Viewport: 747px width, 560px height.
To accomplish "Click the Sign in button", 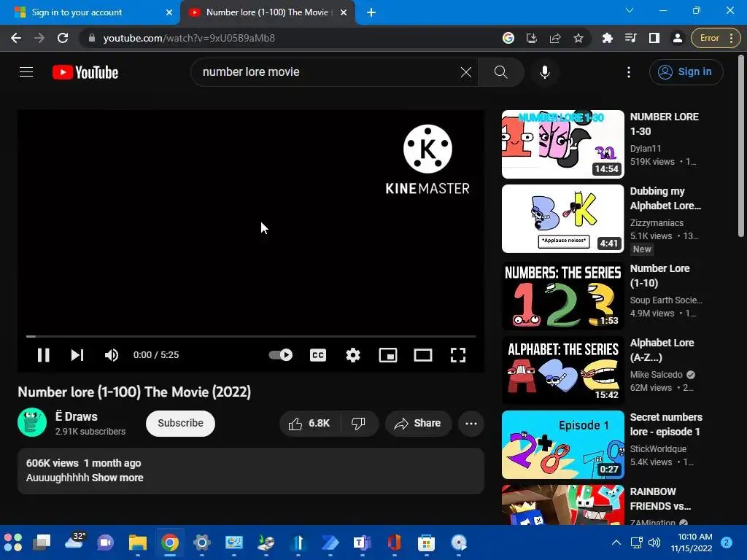I will pyautogui.click(x=686, y=72).
